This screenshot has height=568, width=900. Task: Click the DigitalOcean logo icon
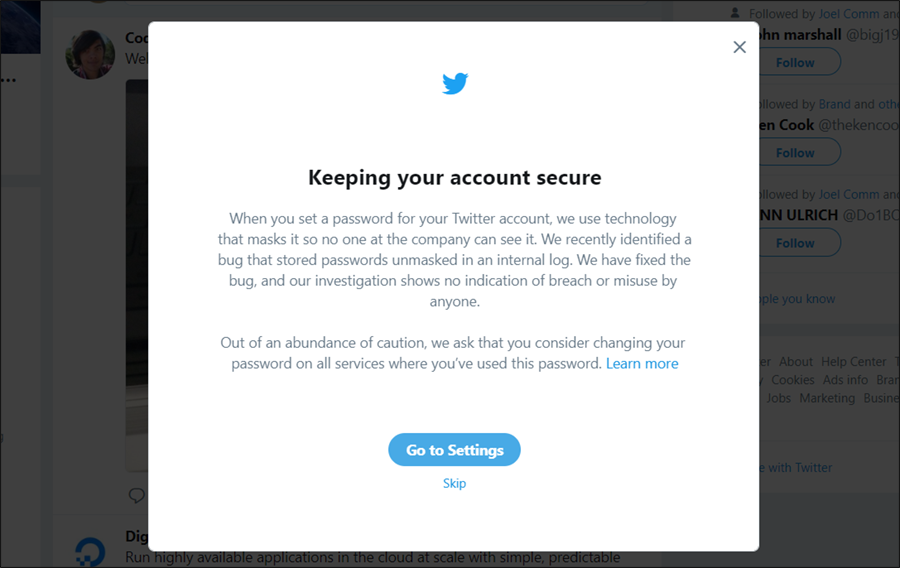point(90,551)
